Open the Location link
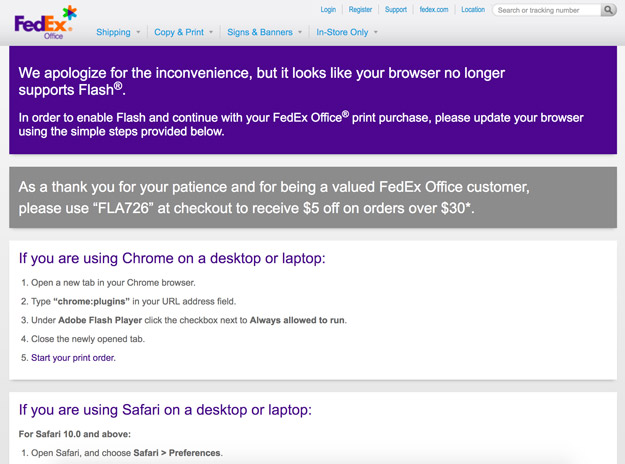Screen dimensions: 625x464 coord(473,10)
